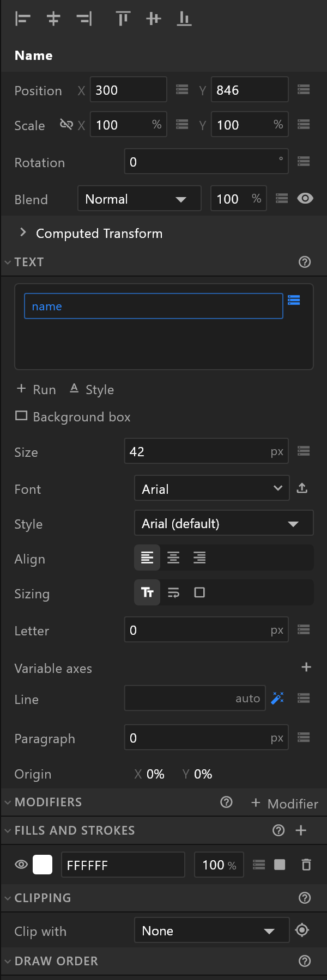327x980 pixels.
Task: Select fixed box text sizing
Action: (199, 592)
